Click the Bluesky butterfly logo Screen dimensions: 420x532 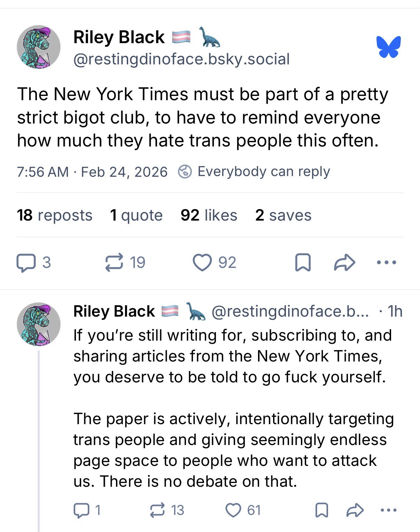388,47
